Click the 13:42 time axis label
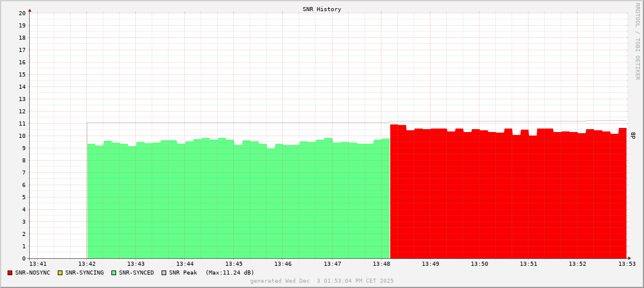The image size is (644, 288). click(x=86, y=265)
